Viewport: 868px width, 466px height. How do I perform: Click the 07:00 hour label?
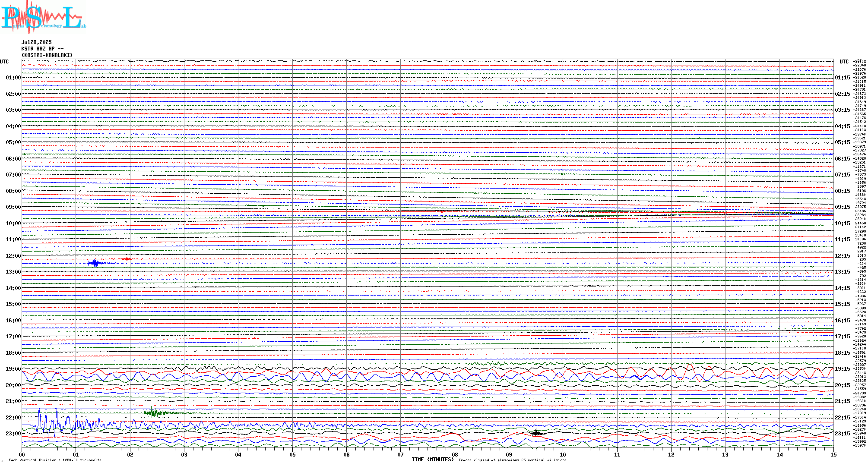point(13,175)
